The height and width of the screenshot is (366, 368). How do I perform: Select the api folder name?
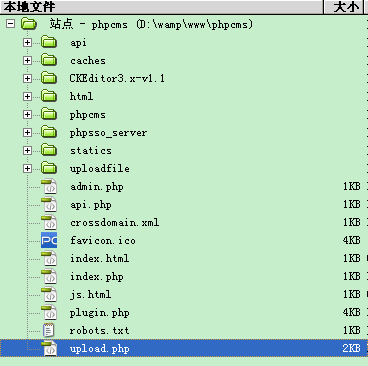point(78,43)
